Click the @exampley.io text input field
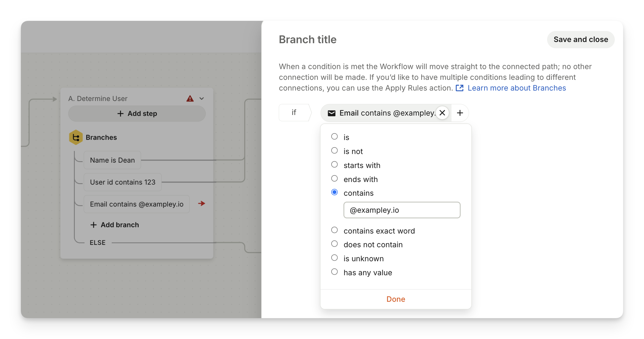 (402, 210)
